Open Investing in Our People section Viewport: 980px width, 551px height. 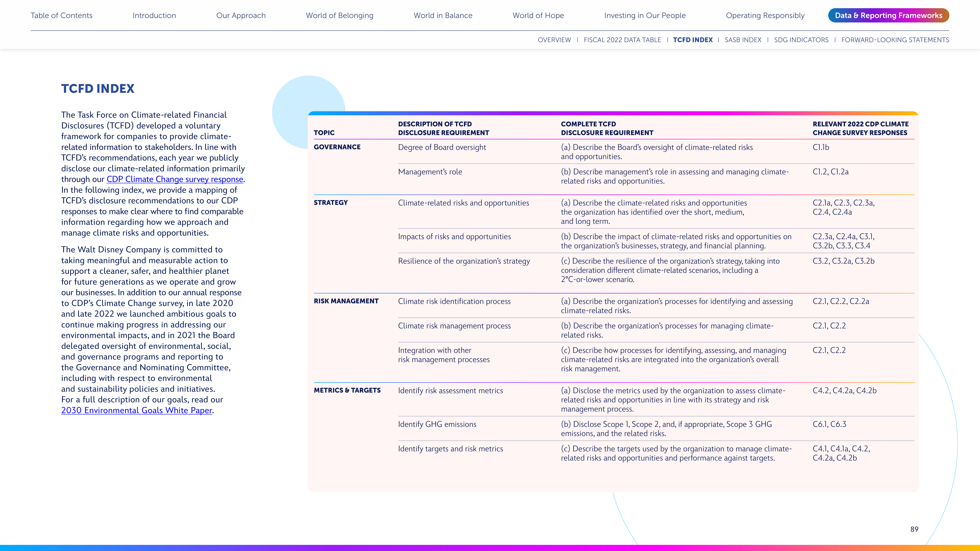tap(645, 16)
